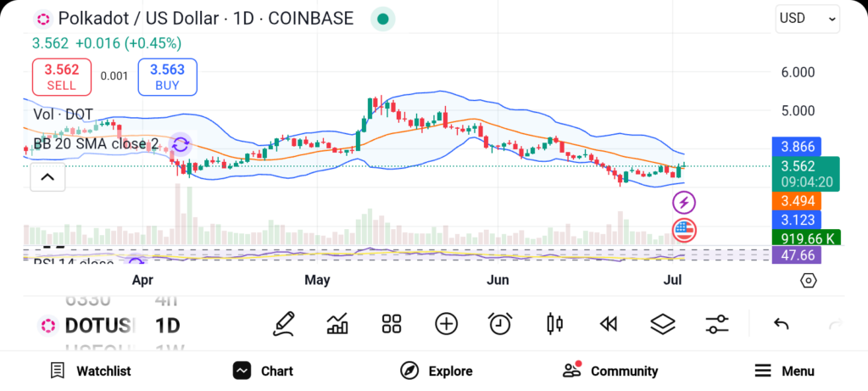Tap the plus icon to add symbol
The width and height of the screenshot is (868, 391).
(446, 323)
